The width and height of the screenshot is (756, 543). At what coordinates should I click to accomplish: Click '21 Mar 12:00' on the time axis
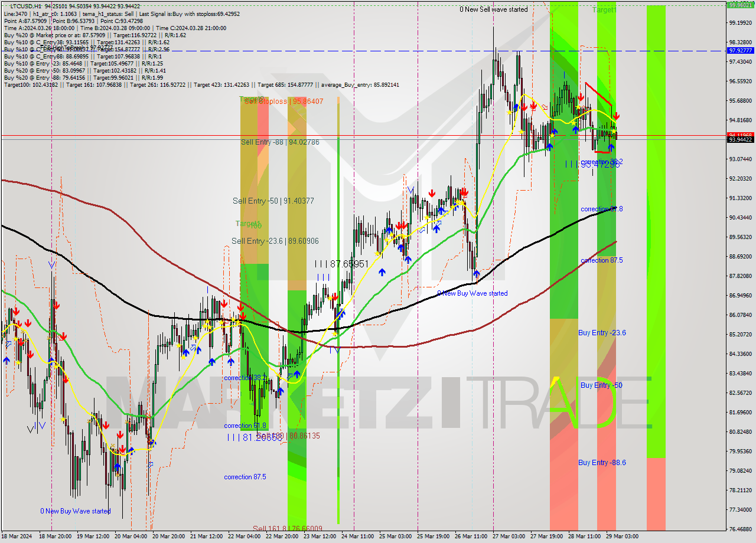click(x=207, y=537)
